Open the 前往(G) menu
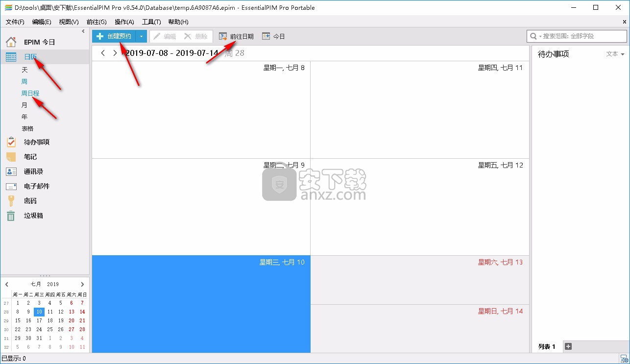The image size is (630, 364). (96, 22)
